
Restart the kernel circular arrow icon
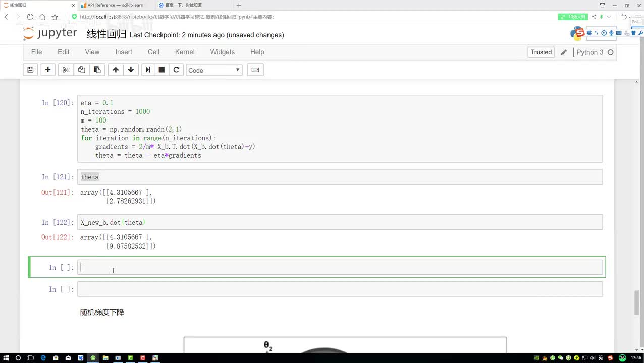coord(176,70)
